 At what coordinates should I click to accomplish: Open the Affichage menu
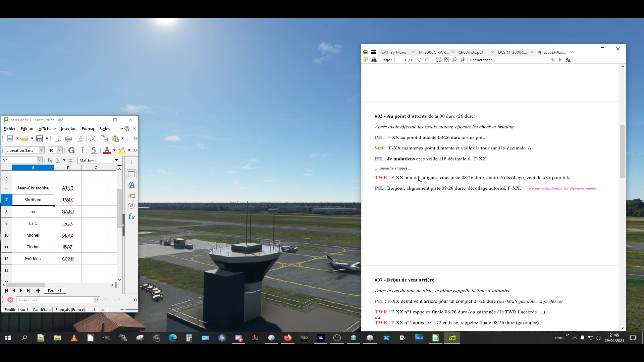coord(47,129)
